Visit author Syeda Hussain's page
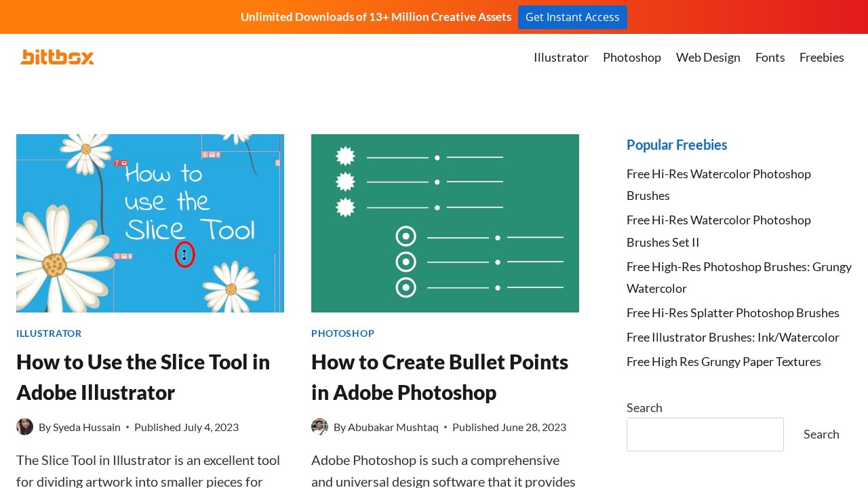The width and height of the screenshot is (868, 488). coord(87,427)
